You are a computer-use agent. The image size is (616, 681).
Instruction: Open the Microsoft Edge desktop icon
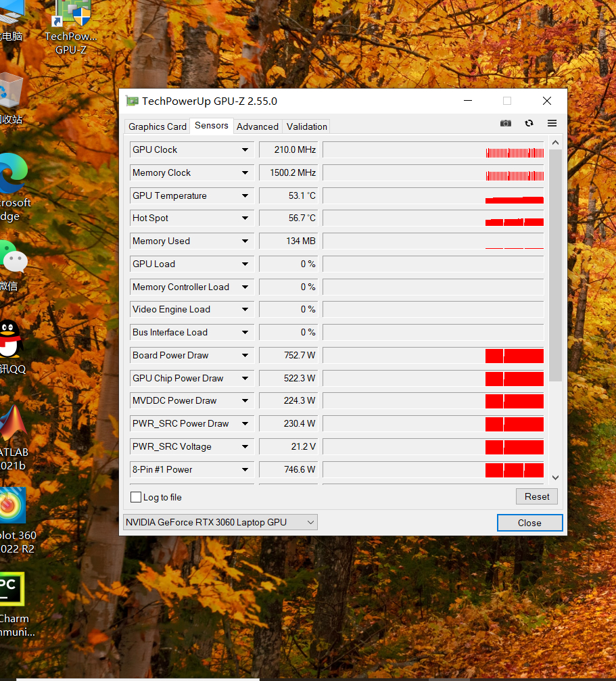(x=14, y=187)
